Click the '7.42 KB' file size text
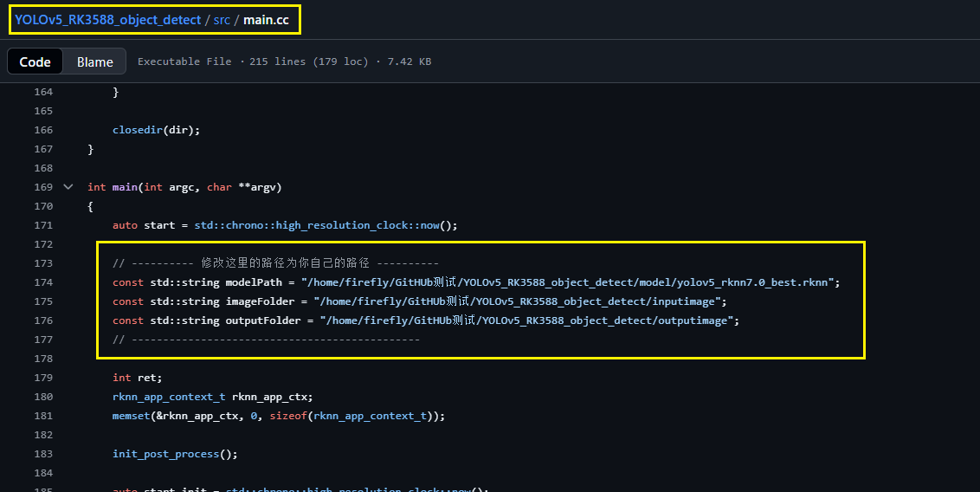The image size is (980, 492). click(x=409, y=61)
